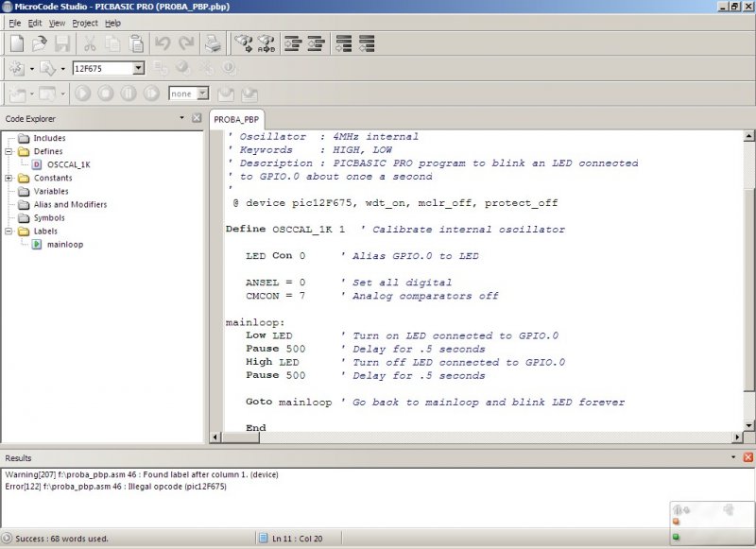Click the Comment block icon
The image size is (756, 549).
[344, 43]
